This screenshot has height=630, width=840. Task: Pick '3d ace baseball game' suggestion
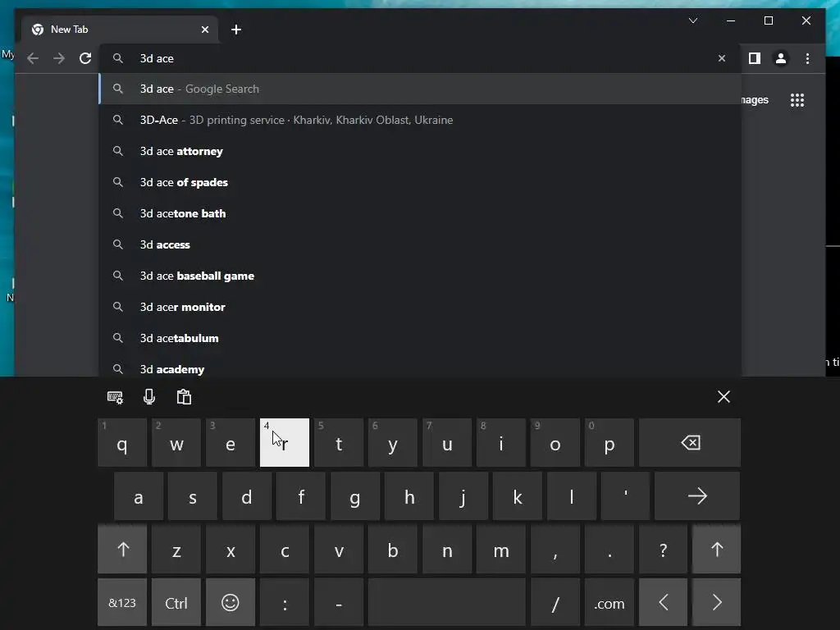pyautogui.click(x=421, y=276)
